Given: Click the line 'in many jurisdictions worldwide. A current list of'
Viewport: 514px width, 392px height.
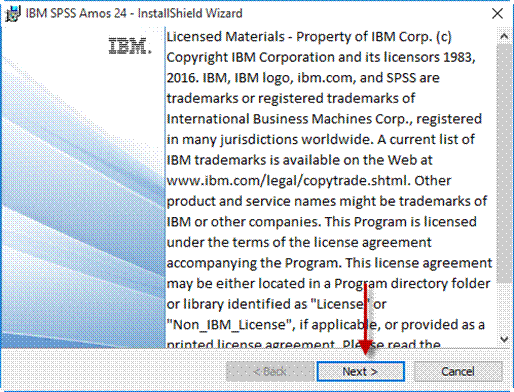Looking at the screenshot, I should coord(321,139).
